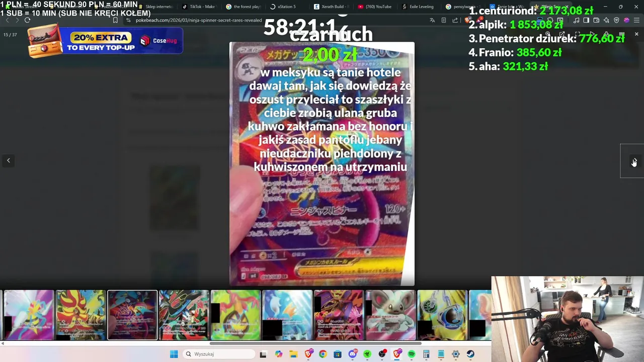Open Copilot from the taskbar

point(279,354)
